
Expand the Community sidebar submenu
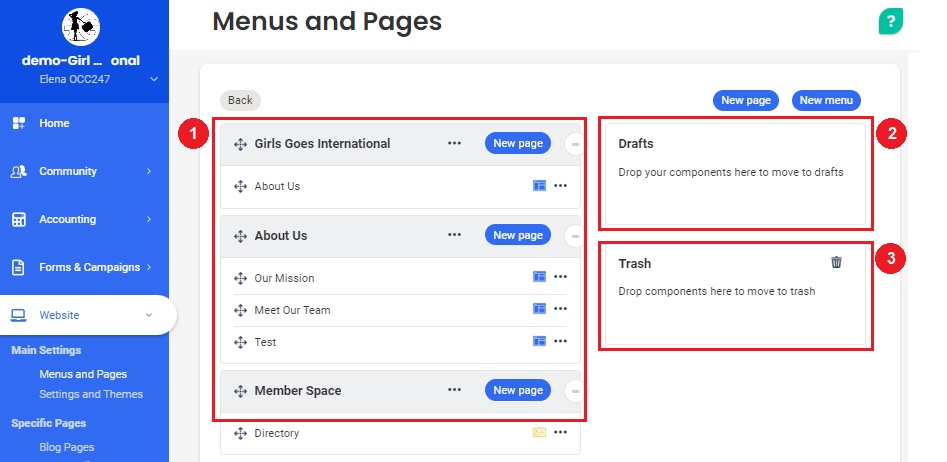pyautogui.click(x=148, y=171)
